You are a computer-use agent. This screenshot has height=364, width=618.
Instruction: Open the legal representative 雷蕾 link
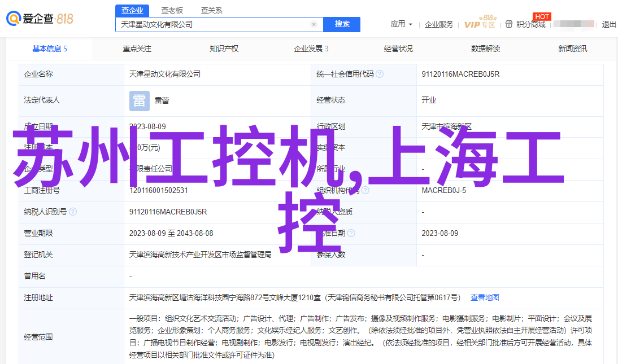click(x=162, y=101)
